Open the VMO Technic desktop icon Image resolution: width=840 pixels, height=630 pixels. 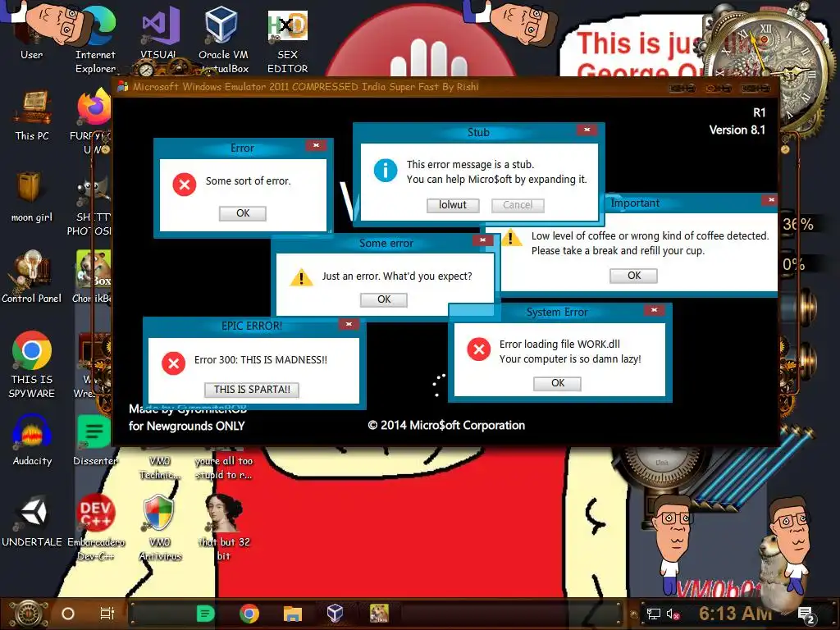160,466
